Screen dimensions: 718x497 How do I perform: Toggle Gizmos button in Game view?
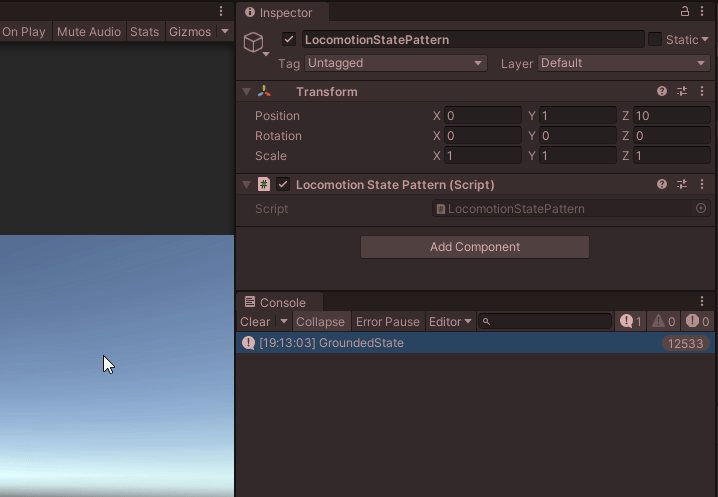(190, 32)
